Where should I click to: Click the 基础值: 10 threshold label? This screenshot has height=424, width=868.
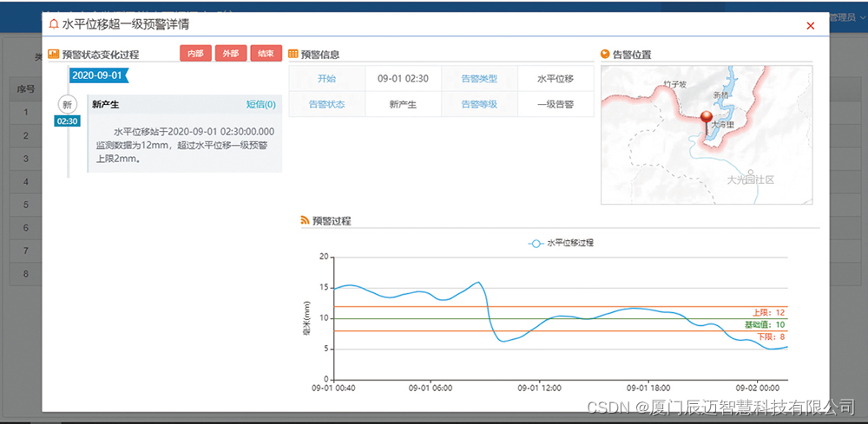click(x=765, y=324)
